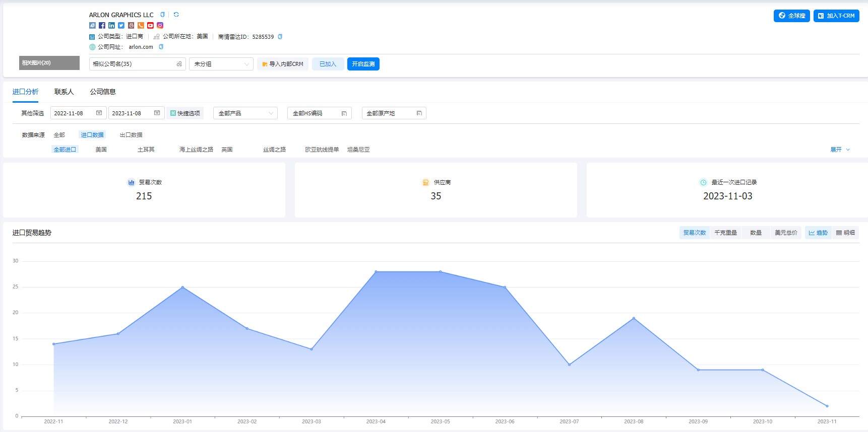Open the 快捷选项 quick options
Viewport: 868px width, 432px height.
[185, 113]
